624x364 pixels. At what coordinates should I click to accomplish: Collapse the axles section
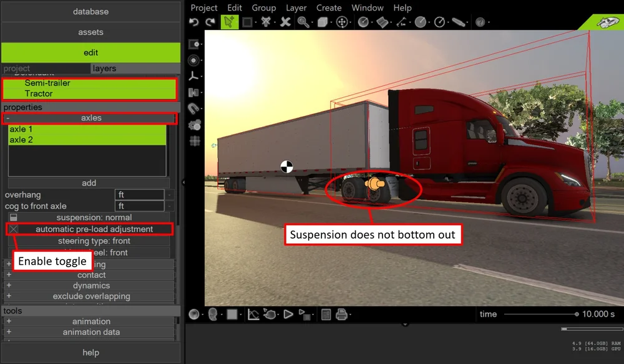coord(7,118)
